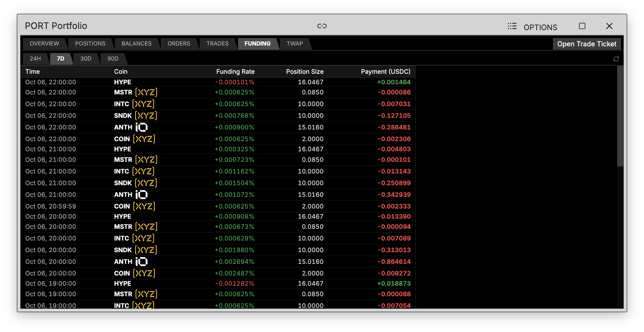Click HYPE coin at Oct 06, 21:00:00
644x332 pixels.
pos(123,149)
